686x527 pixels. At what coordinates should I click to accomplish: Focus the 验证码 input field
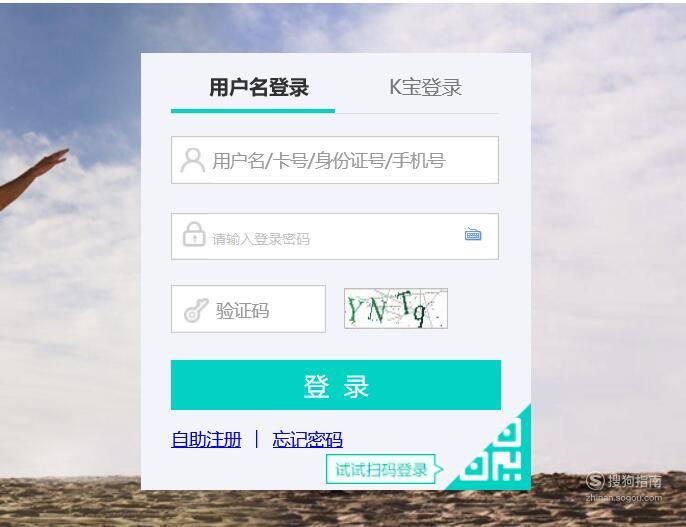[x=248, y=309]
